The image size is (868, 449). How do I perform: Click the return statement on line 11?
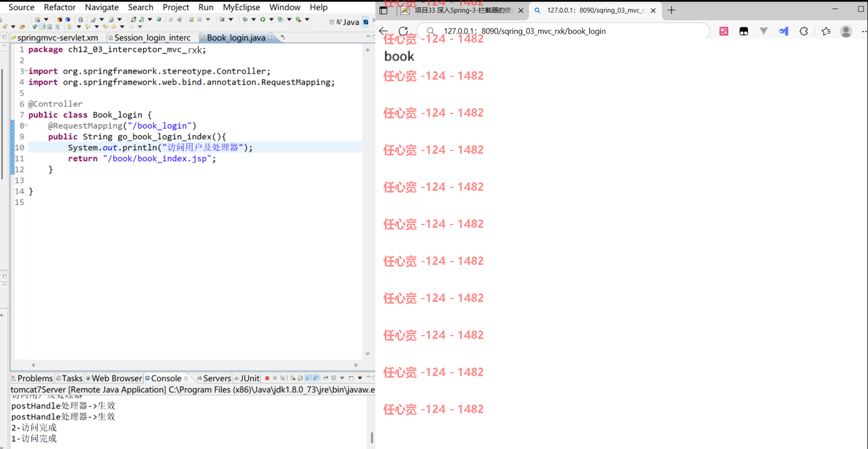tap(142, 159)
